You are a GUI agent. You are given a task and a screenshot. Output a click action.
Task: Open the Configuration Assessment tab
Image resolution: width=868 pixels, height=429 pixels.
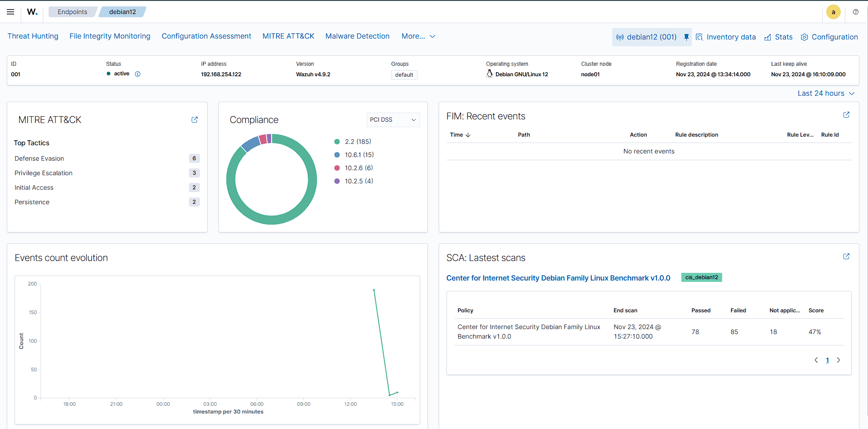[x=206, y=36]
